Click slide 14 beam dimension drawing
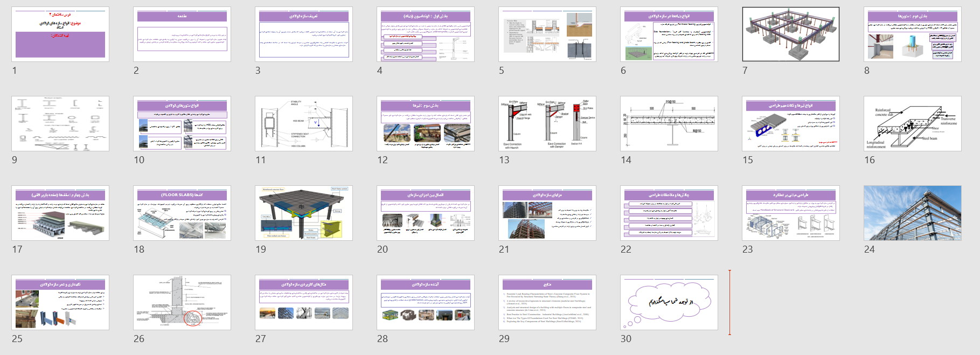980x355 pixels. click(669, 123)
